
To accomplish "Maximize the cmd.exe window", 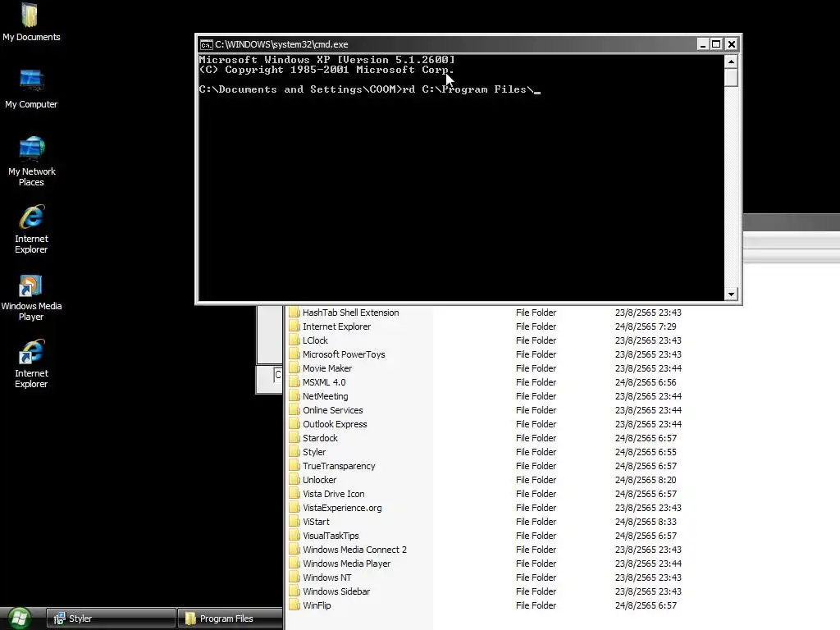I will pyautogui.click(x=716, y=44).
